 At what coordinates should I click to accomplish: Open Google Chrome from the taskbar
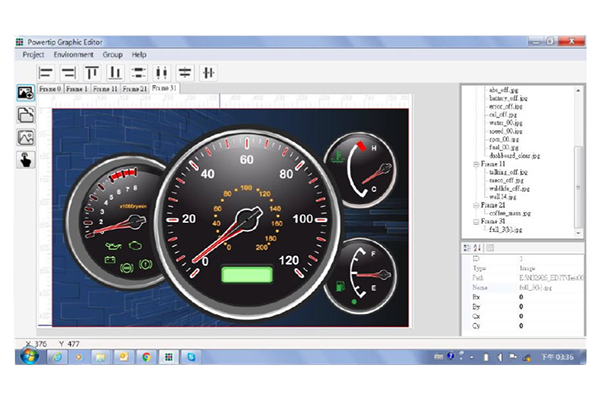146,357
